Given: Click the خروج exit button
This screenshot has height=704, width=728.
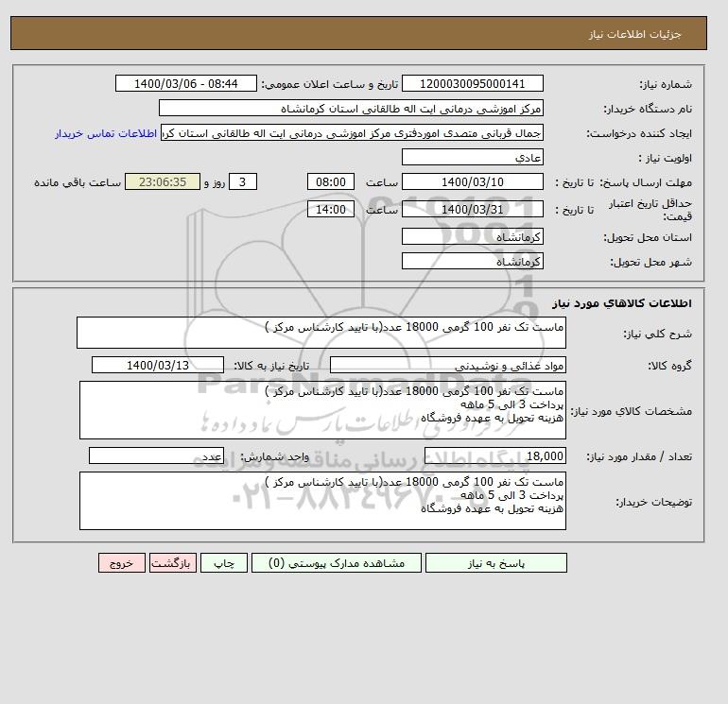Looking at the screenshot, I should (x=122, y=563).
